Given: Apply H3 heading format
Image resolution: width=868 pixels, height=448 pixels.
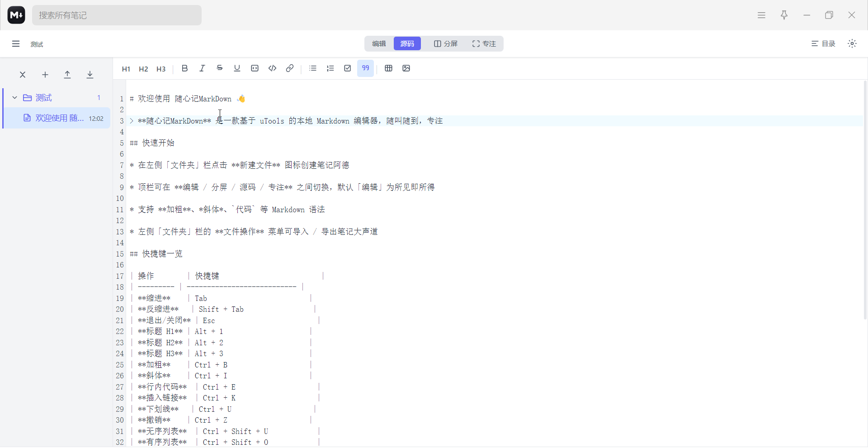Looking at the screenshot, I should point(161,69).
